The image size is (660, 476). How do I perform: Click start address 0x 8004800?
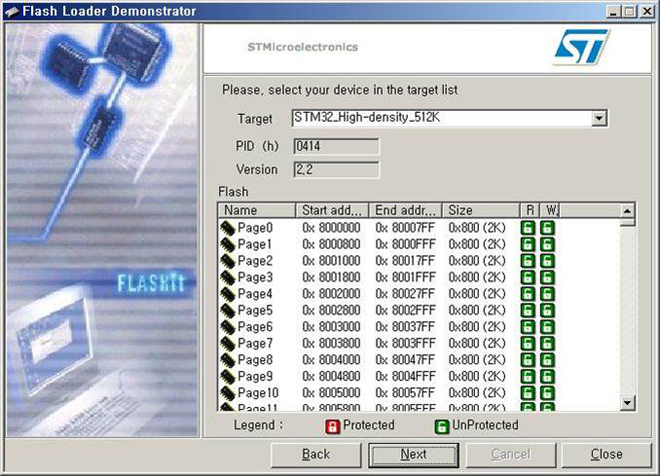tap(331, 376)
